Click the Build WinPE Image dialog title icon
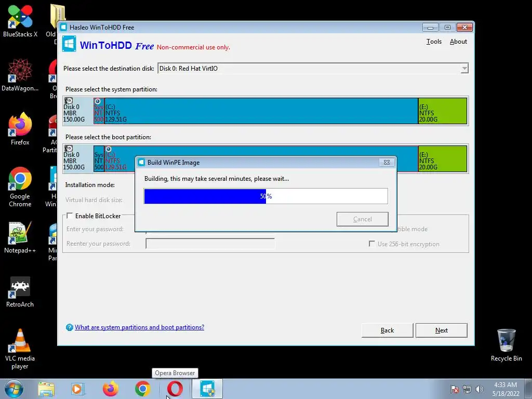Screen dimensions: 532x399 point(141,163)
